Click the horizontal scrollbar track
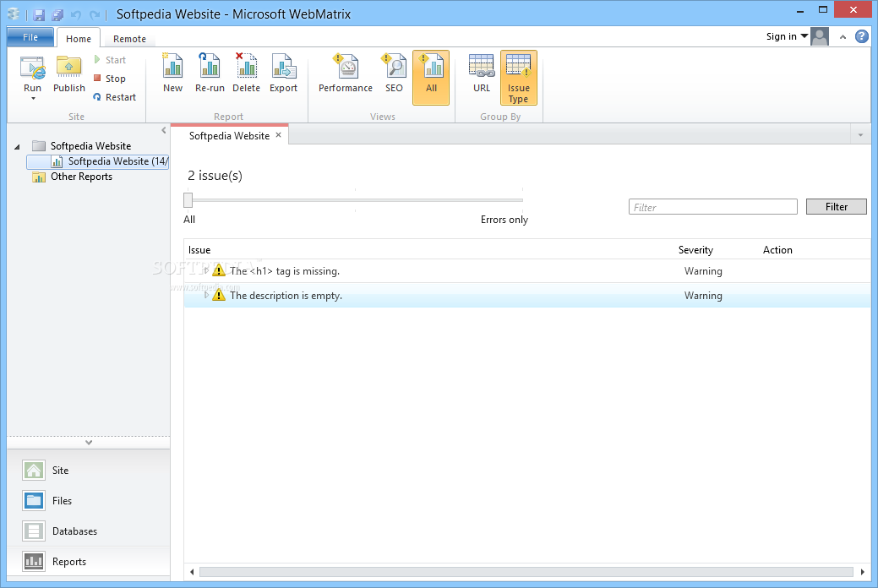878x588 pixels. tap(526, 572)
